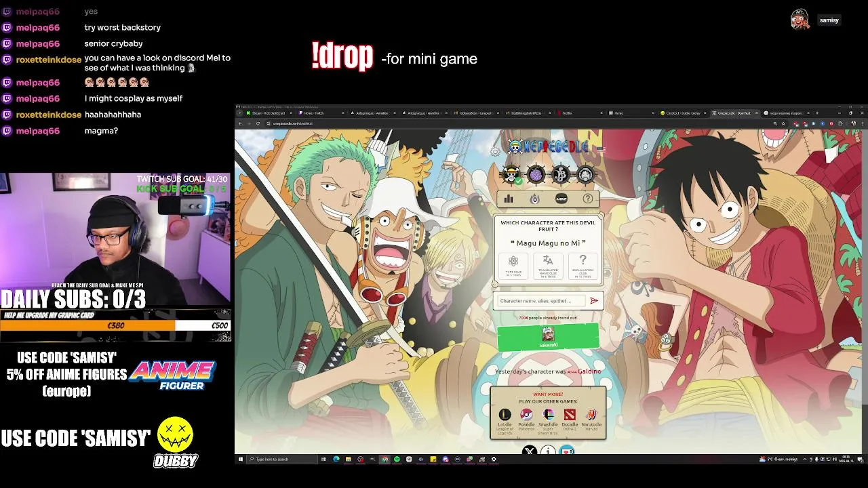The image size is (868, 488).
Task: Bookmark the page with the star icon
Action: point(783,123)
